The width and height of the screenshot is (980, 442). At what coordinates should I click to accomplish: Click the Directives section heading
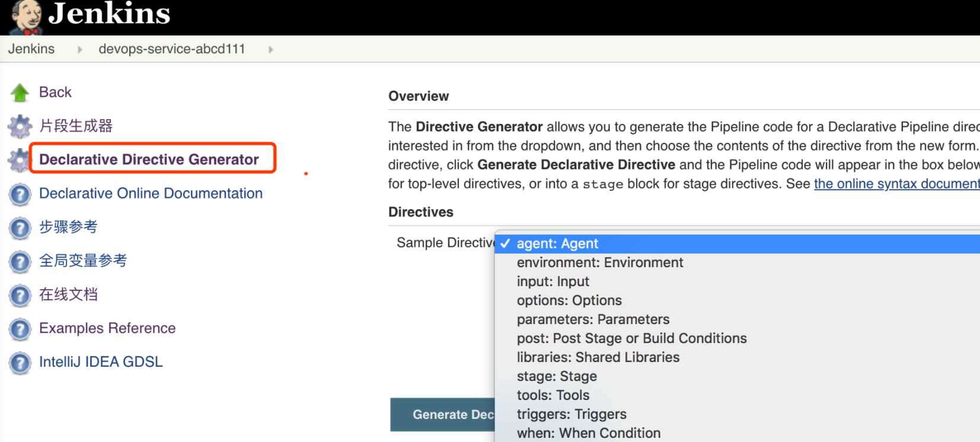pos(421,212)
